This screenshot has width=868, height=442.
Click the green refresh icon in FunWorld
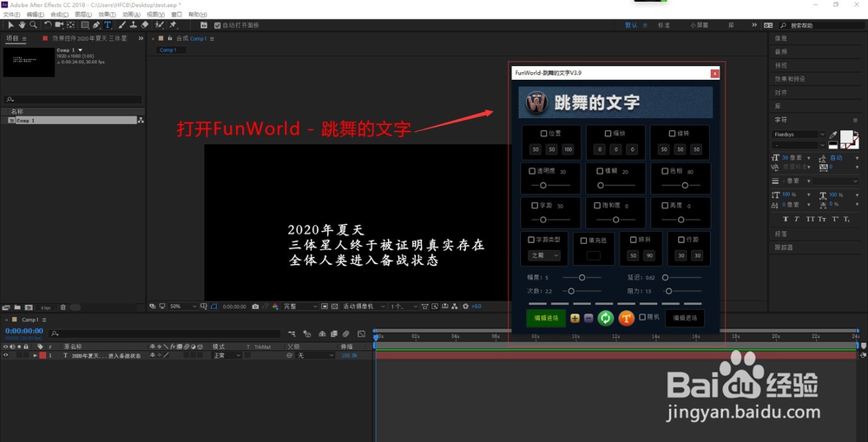606,318
